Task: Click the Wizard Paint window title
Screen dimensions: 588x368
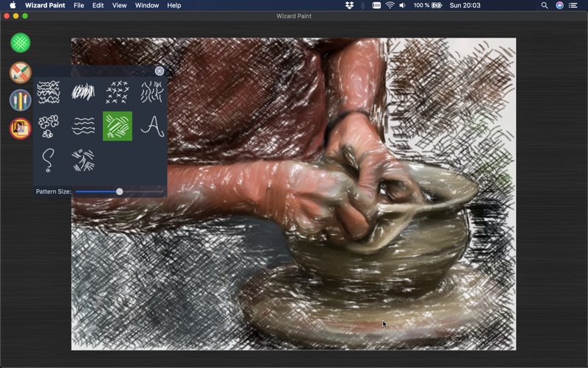Action: pyautogui.click(x=294, y=15)
